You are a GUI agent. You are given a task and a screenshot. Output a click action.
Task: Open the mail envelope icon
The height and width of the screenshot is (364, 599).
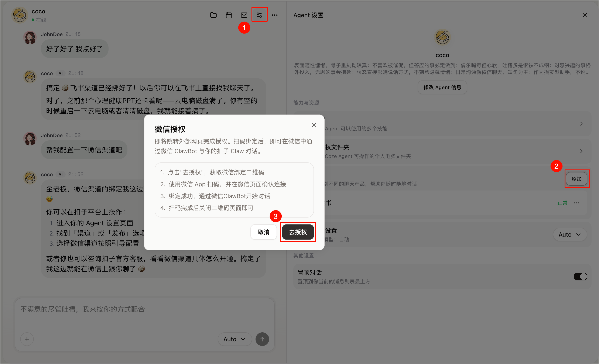pos(244,15)
